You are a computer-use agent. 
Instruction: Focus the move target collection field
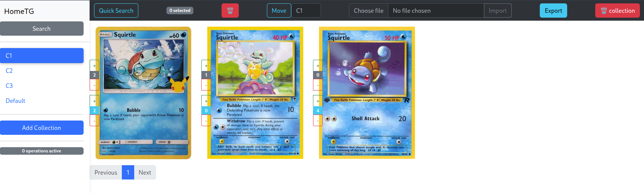[306, 11]
